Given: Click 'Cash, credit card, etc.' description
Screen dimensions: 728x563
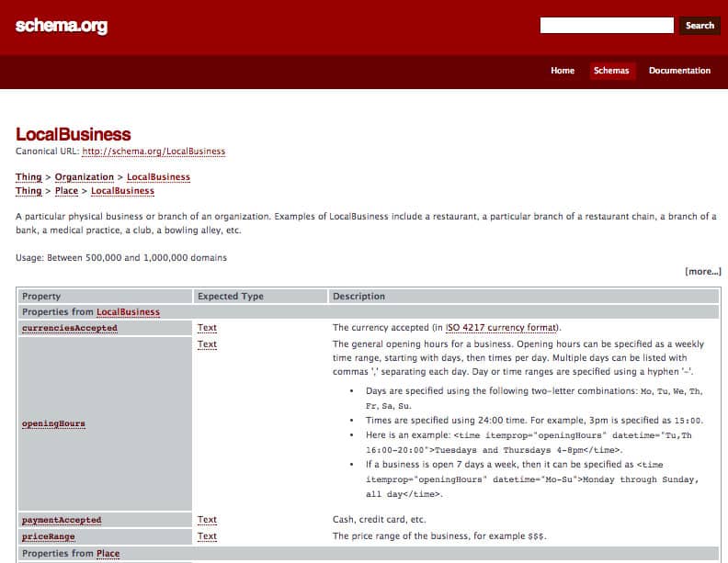Looking at the screenshot, I should pyautogui.click(x=379, y=520).
